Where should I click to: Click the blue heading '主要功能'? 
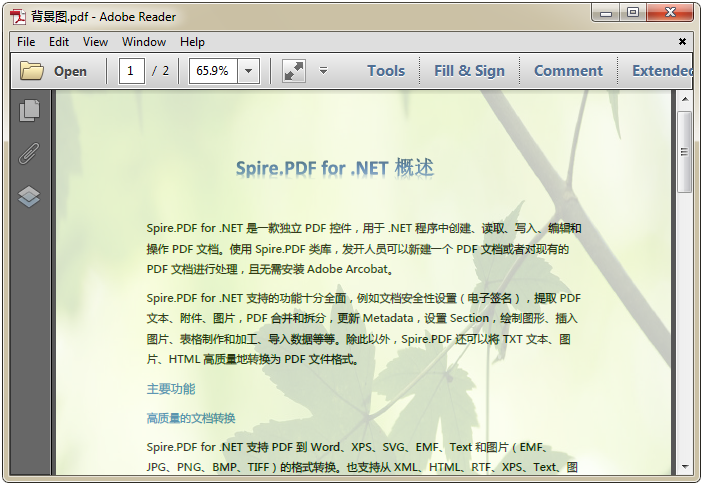coord(171,389)
